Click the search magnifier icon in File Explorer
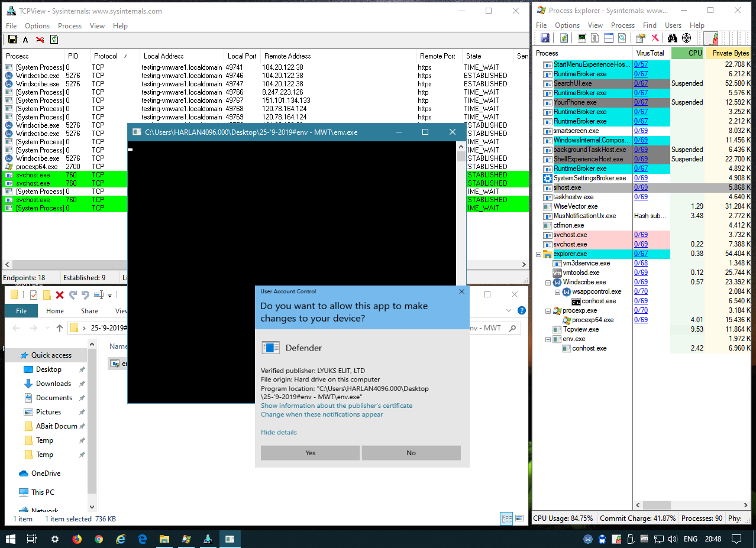 pos(513,328)
